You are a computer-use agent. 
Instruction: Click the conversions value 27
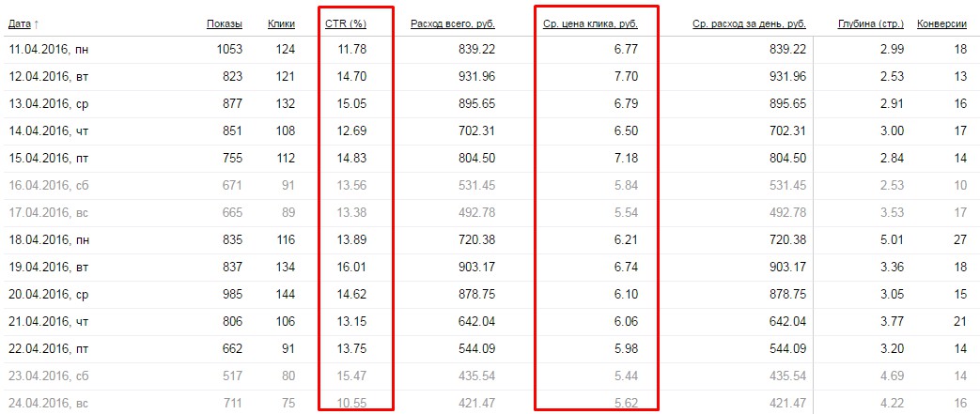[960, 240]
